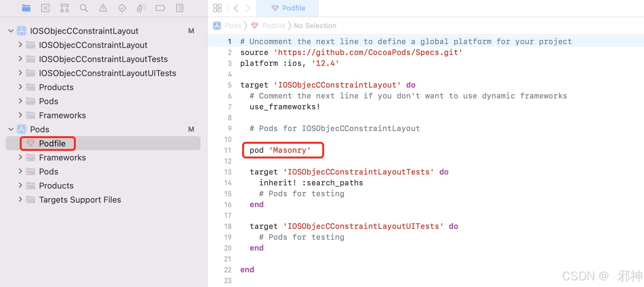This screenshot has width=644, height=287.
Task: Collapse the IOSObjecCConstraintLayout project
Action: pyautogui.click(x=11, y=31)
